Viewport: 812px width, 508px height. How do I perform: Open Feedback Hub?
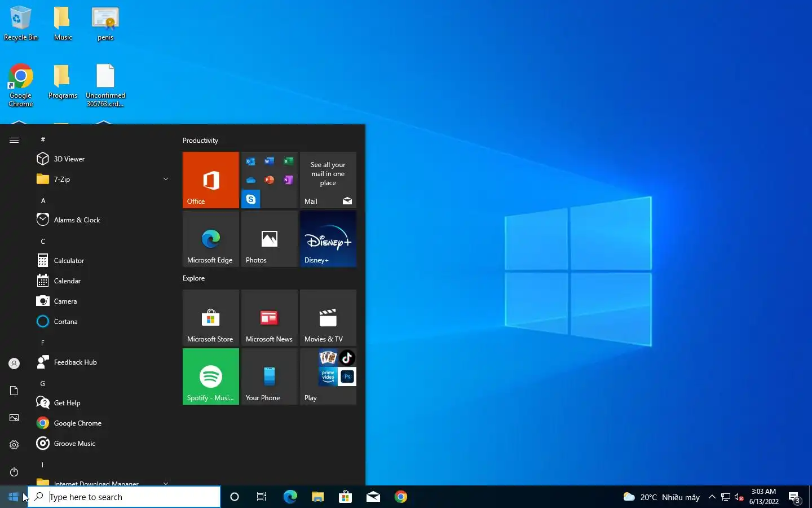[x=101, y=362]
